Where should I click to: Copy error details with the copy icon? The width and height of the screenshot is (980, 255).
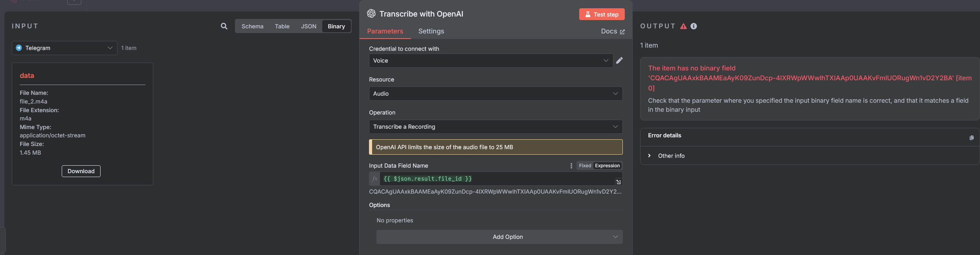pos(971,138)
